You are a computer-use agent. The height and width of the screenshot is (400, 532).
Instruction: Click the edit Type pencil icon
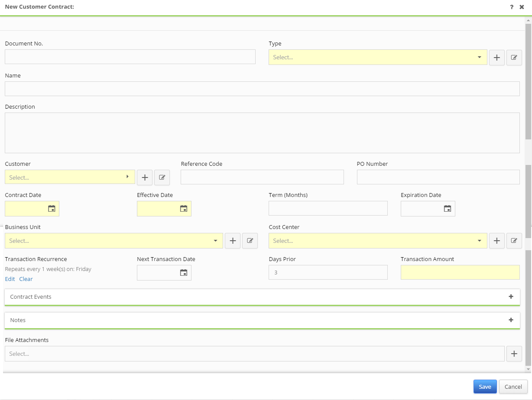pos(514,57)
